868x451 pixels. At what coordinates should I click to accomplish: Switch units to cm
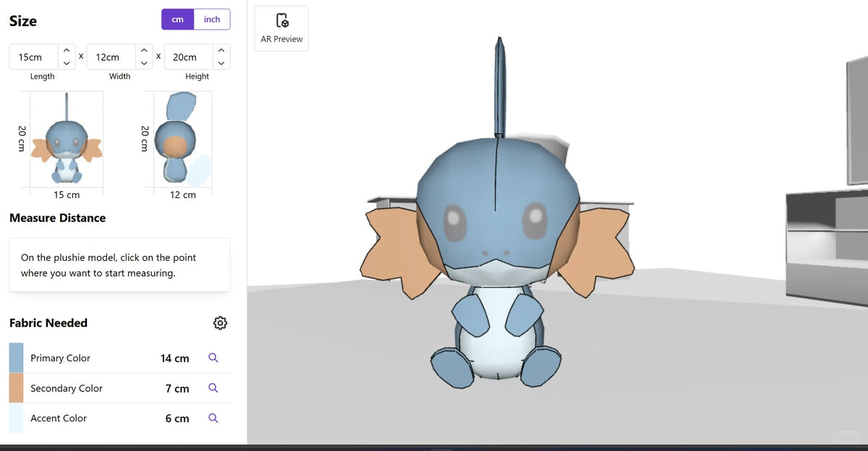[x=178, y=20]
